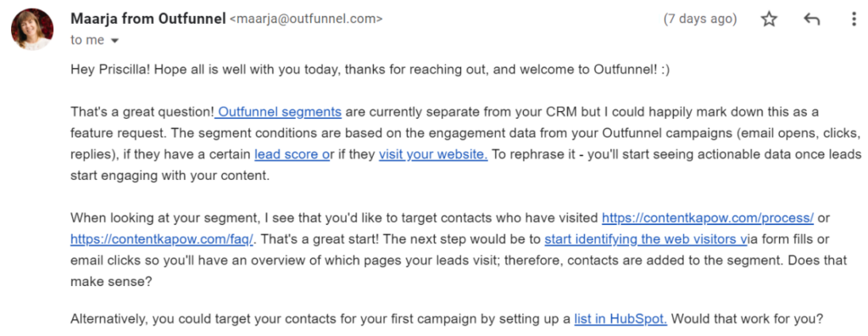Open the three-dot more options menu
This screenshot has height=336, width=868.
point(853,20)
